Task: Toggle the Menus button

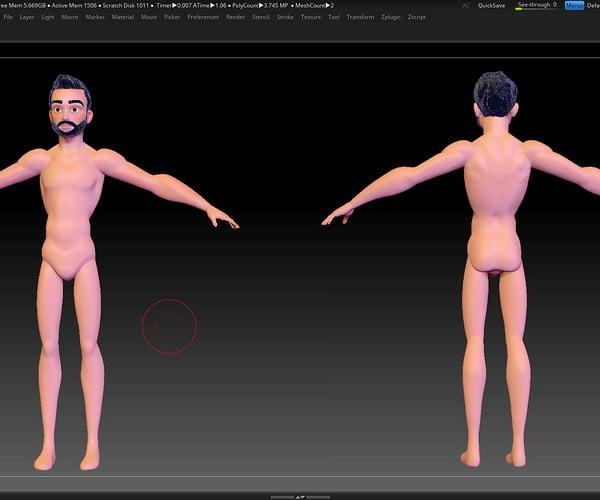Action: pos(574,5)
